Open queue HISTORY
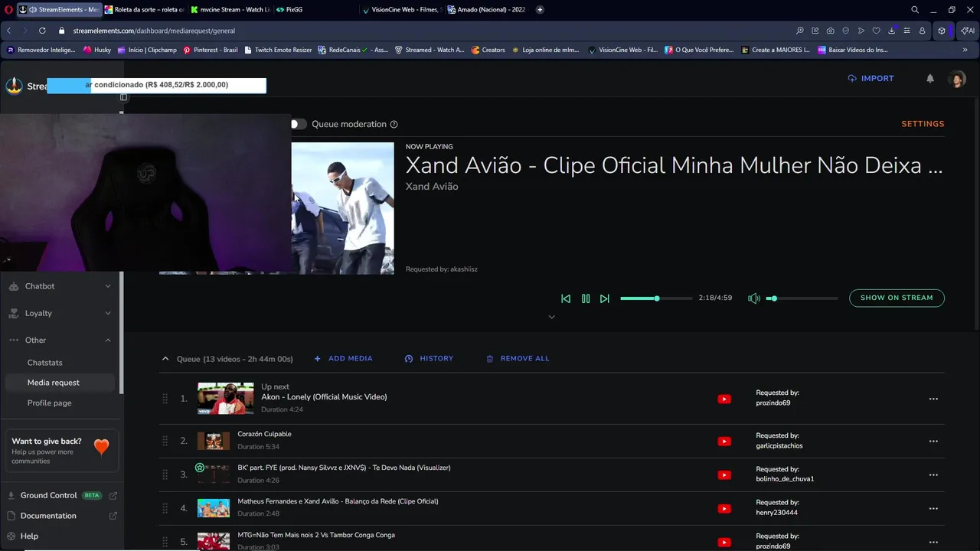This screenshot has height=551, width=980. click(429, 358)
